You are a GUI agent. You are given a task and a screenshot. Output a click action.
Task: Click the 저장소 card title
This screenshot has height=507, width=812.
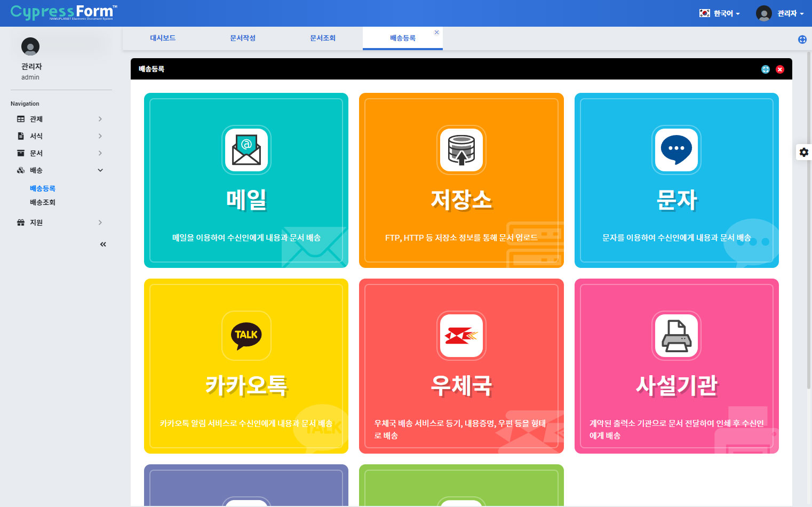(x=461, y=200)
